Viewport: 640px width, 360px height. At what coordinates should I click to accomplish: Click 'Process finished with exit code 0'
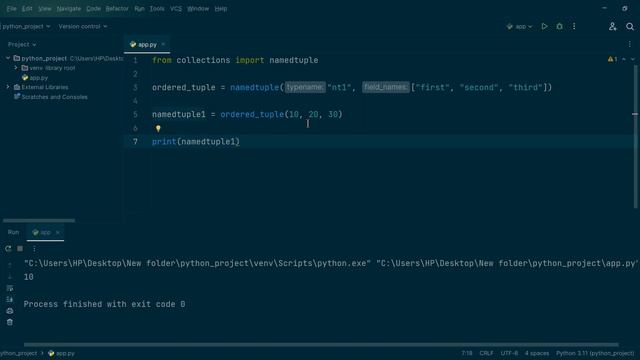click(x=104, y=304)
